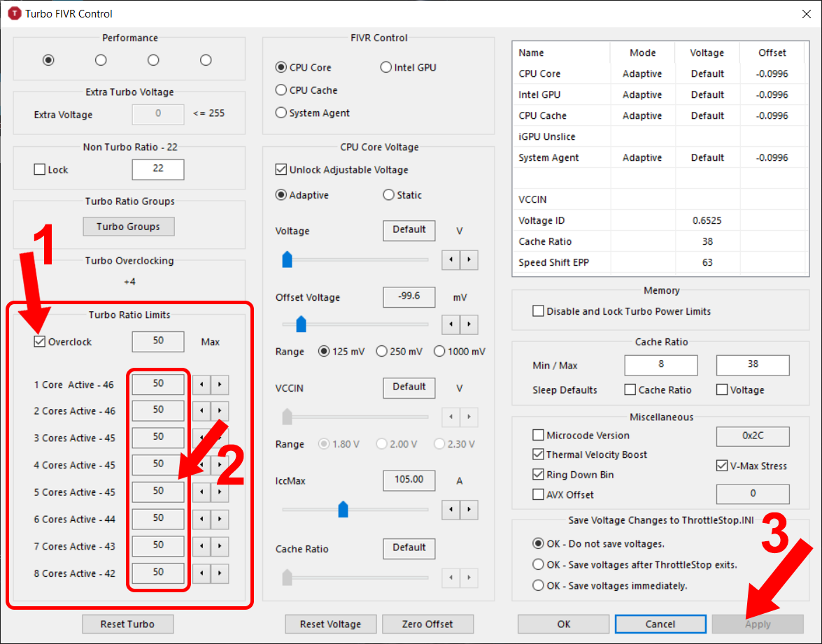Click the Voltage slider thumb
822x644 pixels.
[x=287, y=259]
